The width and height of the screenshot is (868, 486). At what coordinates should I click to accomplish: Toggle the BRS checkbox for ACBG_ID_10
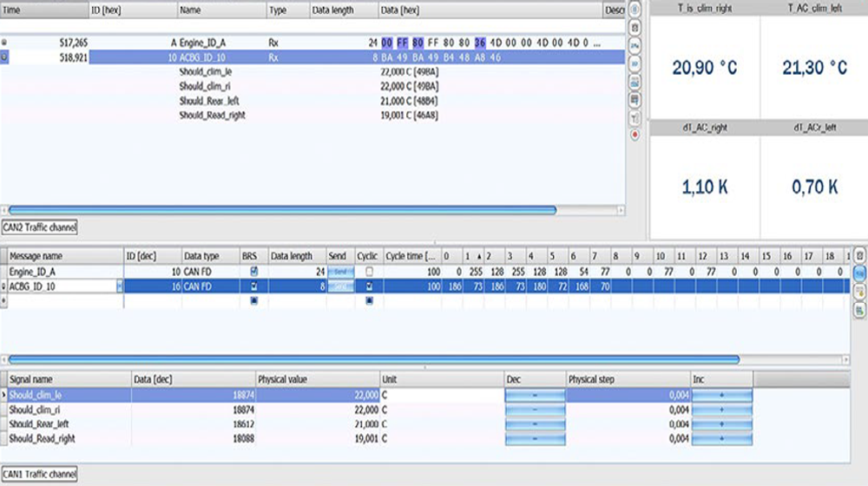pyautogui.click(x=254, y=286)
